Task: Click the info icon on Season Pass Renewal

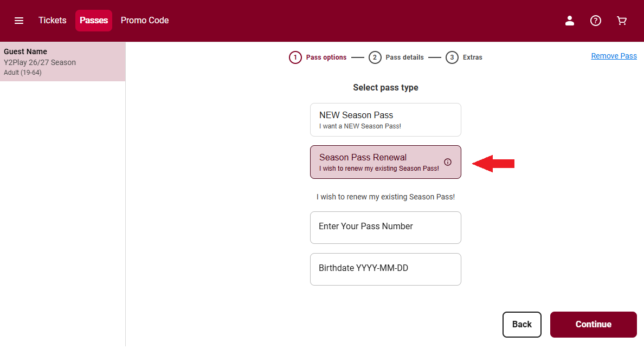Action: click(x=448, y=162)
